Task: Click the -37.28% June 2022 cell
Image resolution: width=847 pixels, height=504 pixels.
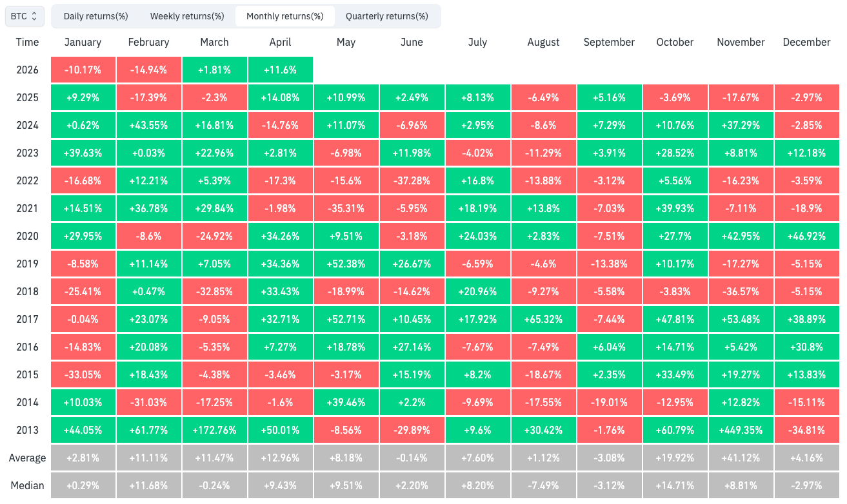Action: [412, 180]
